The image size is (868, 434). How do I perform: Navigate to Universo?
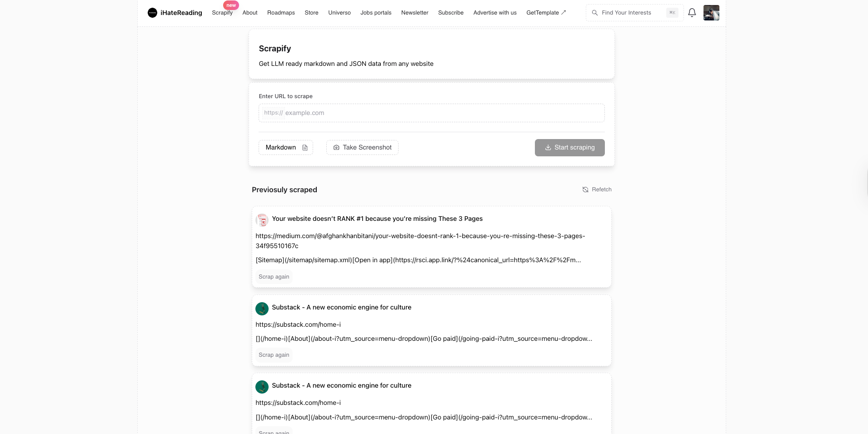339,13
